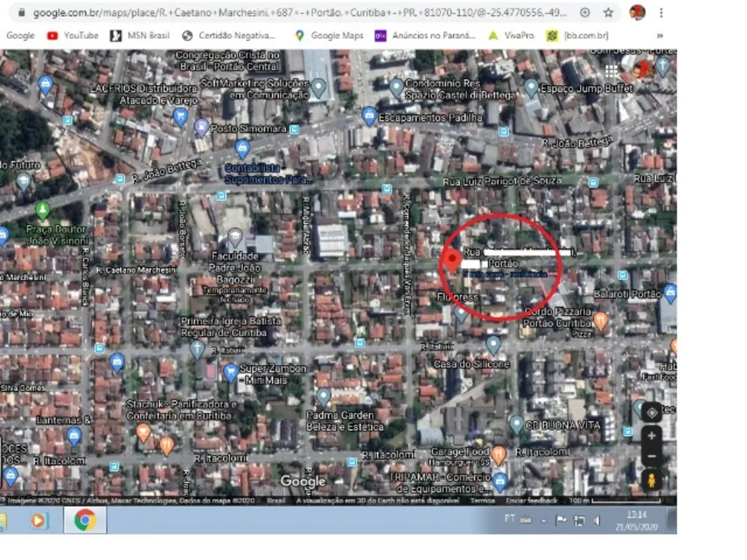Screen dimensions: 747x560
Task: Select the CD BUONA VITA marker
Action: (516, 424)
